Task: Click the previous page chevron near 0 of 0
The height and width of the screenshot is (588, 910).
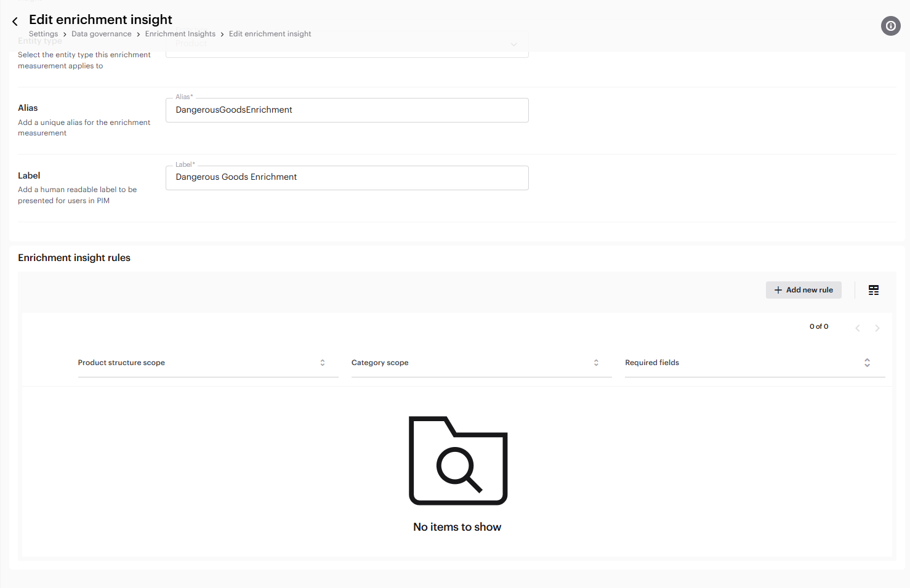Action: [x=858, y=328]
